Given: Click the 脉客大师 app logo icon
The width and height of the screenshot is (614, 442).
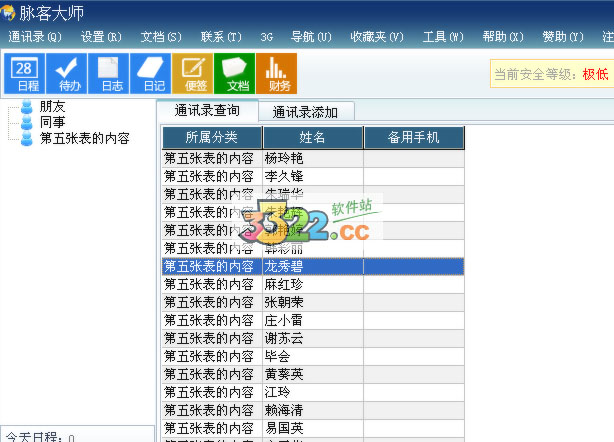Looking at the screenshot, I should tap(7, 13).
